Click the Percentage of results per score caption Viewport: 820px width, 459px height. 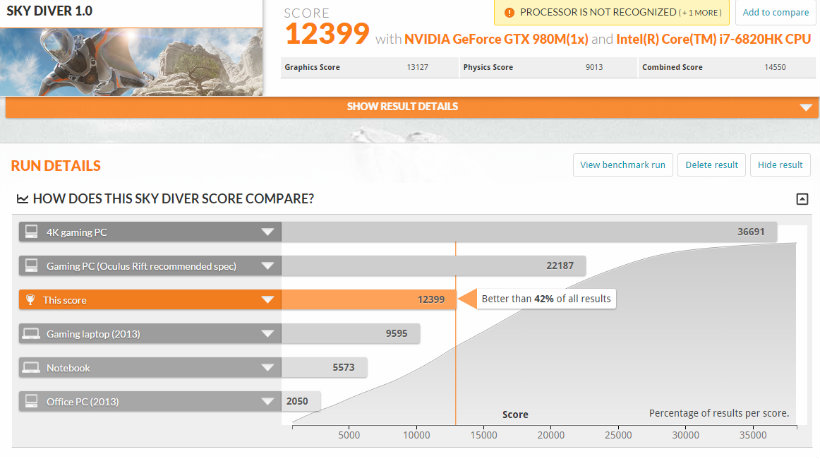point(719,413)
